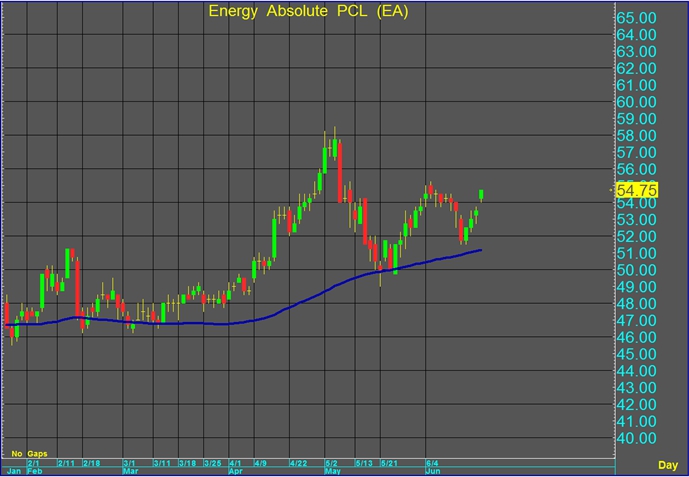This screenshot has height=477, width=689.
Task: Click the Day timeframe label
Action: pyautogui.click(x=667, y=465)
